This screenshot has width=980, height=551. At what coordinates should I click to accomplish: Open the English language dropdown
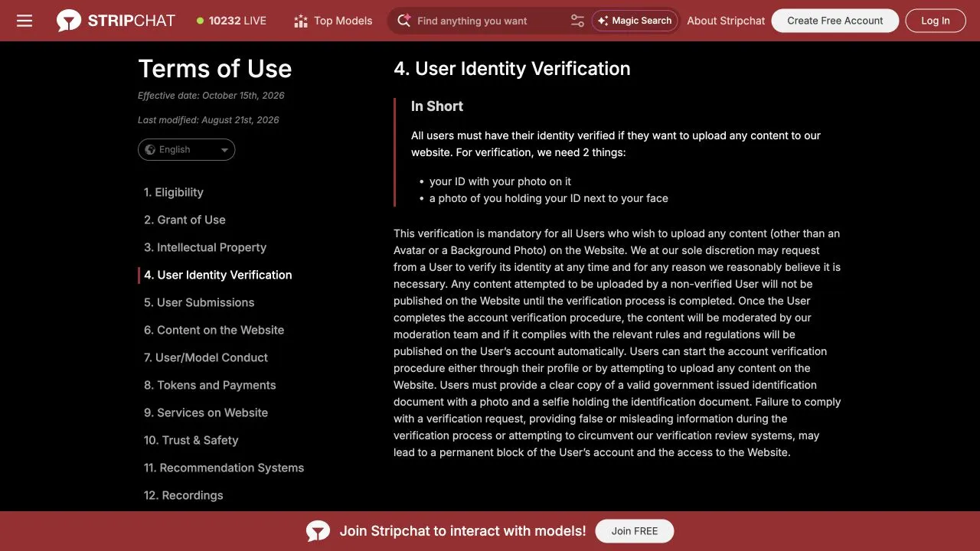(186, 150)
